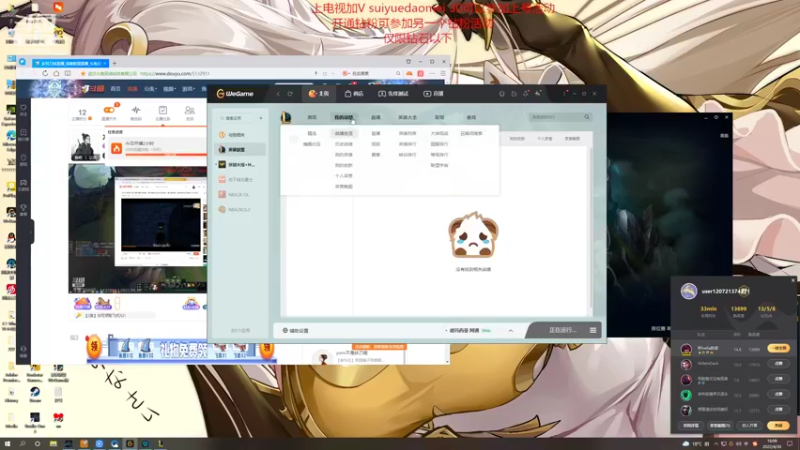Open the 资讯 menu in WeGame

[312, 117]
